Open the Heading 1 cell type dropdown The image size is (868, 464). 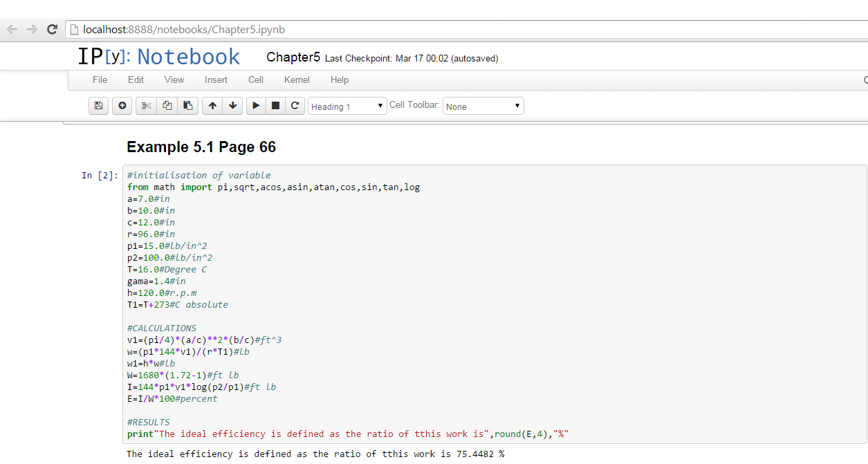(x=347, y=106)
